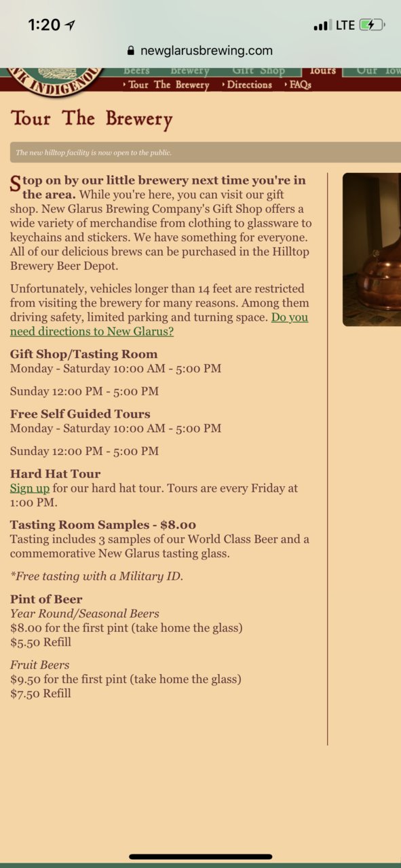The width and height of the screenshot is (401, 868).
Task: Tap the newglarusbrewing.com address bar
Action: (200, 51)
